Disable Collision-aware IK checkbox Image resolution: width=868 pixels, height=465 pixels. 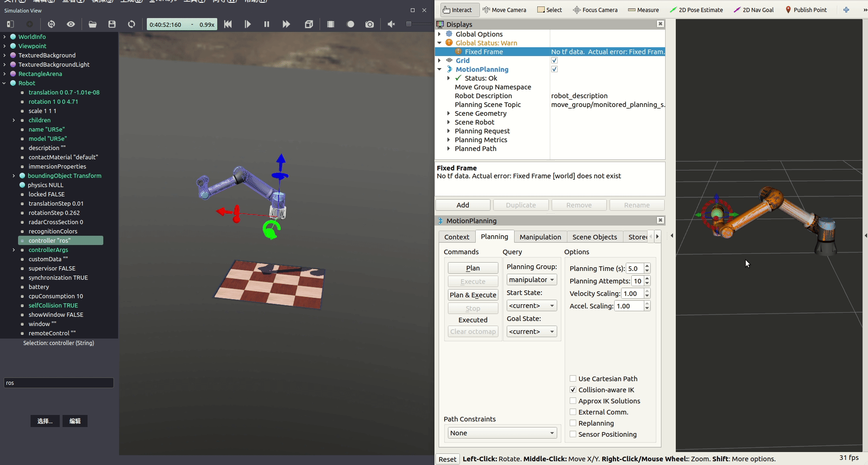[573, 390]
